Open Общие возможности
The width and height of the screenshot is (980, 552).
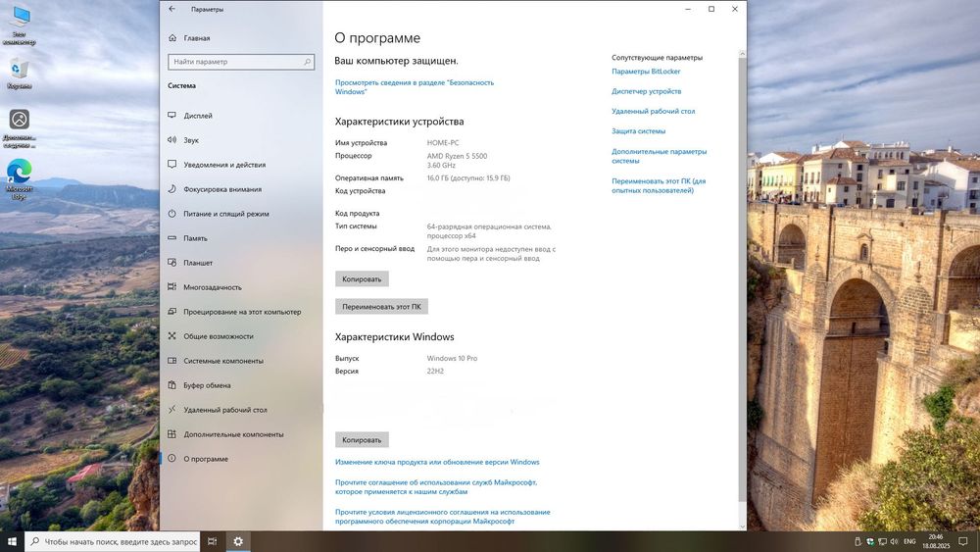[211, 335]
